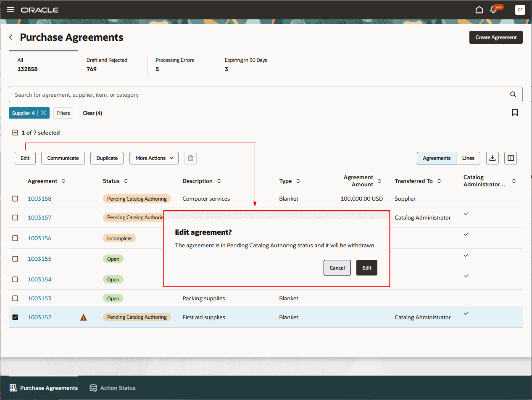Open the navigation hamburger menu
The height and width of the screenshot is (400, 532).
click(x=11, y=10)
